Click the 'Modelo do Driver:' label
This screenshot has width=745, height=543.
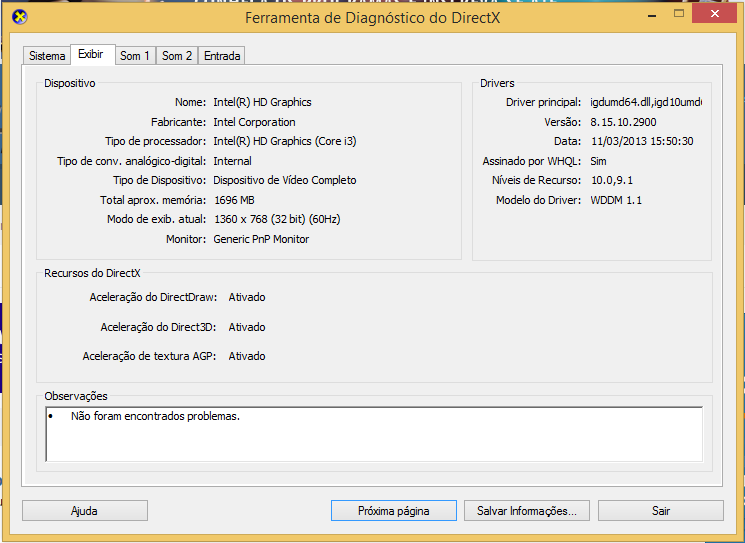click(x=538, y=200)
